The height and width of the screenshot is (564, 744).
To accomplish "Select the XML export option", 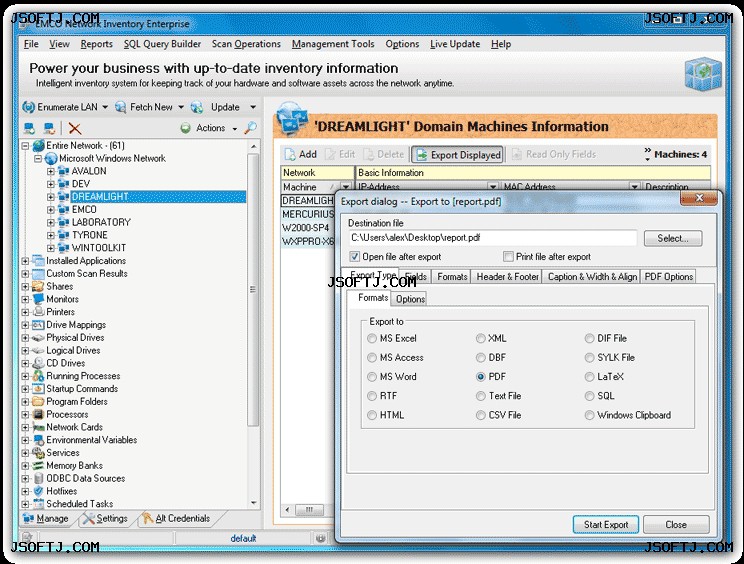I will (481, 338).
